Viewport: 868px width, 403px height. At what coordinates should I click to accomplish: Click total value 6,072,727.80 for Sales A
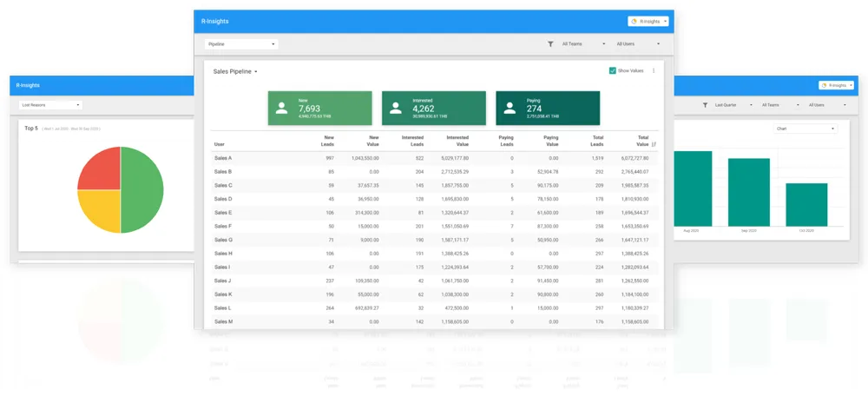(x=635, y=158)
